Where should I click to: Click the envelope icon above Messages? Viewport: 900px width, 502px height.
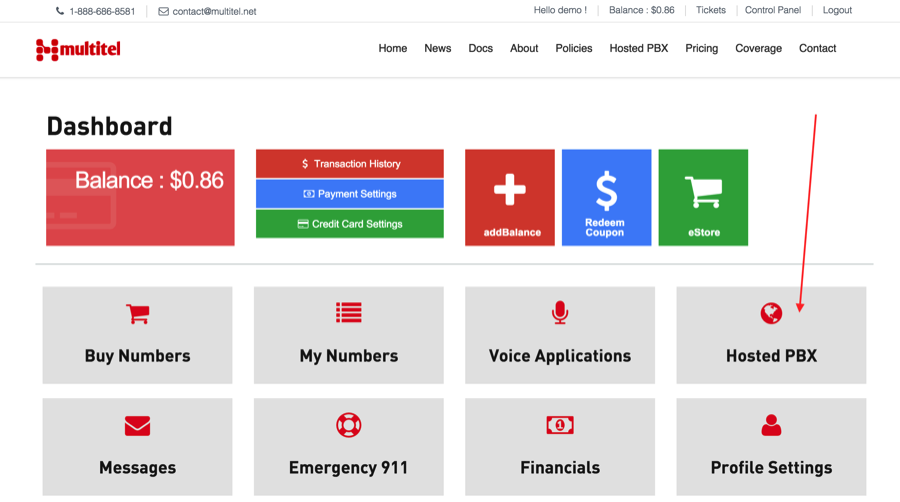point(137,426)
